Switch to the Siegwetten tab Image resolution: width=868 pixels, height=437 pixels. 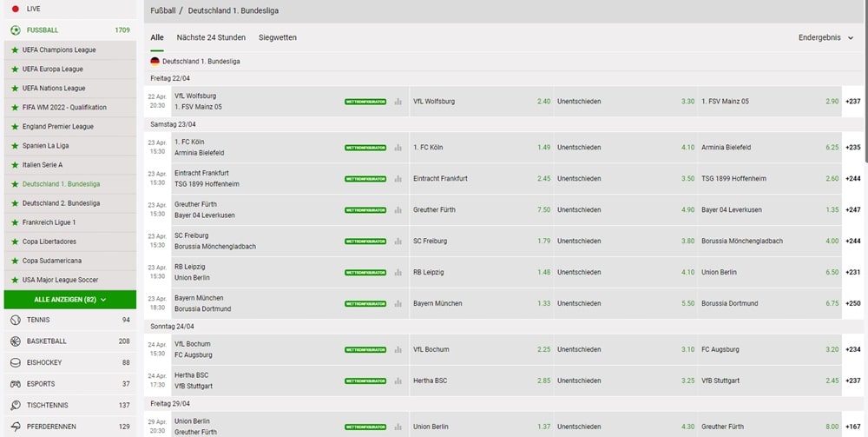(278, 37)
